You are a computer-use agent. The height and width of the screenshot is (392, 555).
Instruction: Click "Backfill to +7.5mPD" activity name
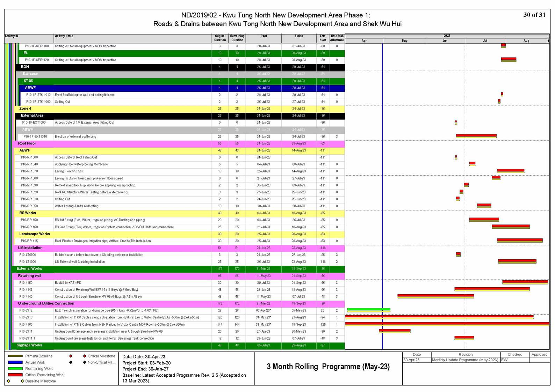pyautogui.click(x=68, y=283)
